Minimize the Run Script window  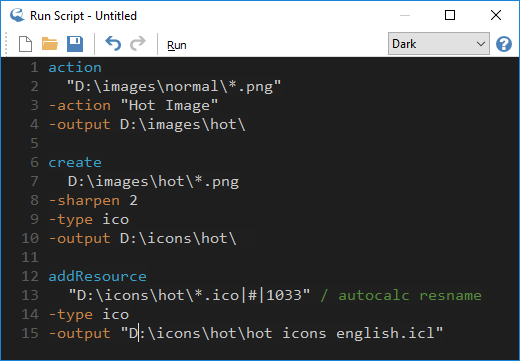pos(405,15)
